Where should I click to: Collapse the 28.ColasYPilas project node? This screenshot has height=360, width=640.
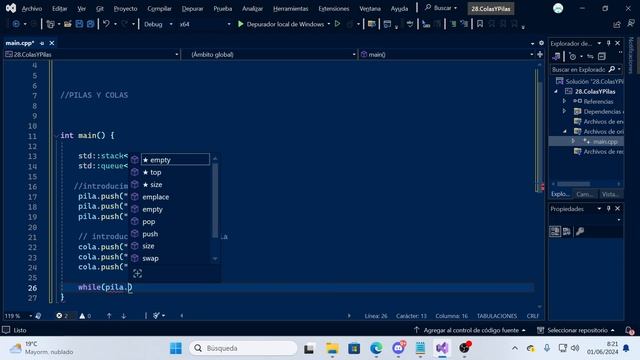click(x=556, y=91)
